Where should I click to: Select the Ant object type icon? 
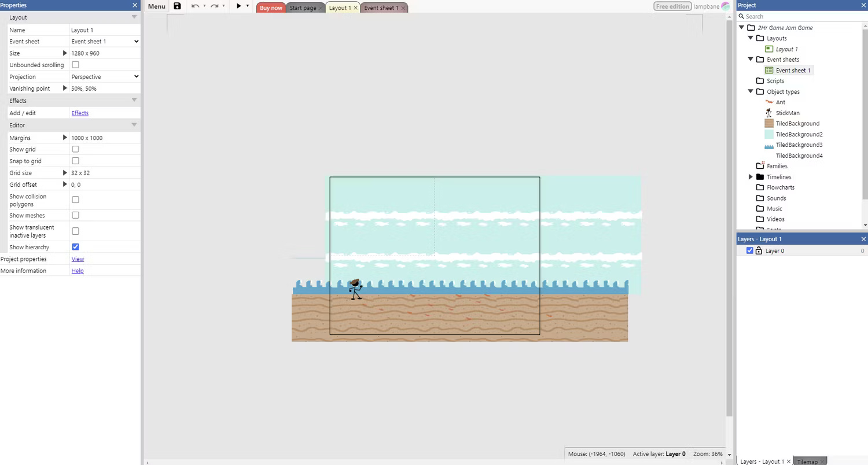(769, 102)
